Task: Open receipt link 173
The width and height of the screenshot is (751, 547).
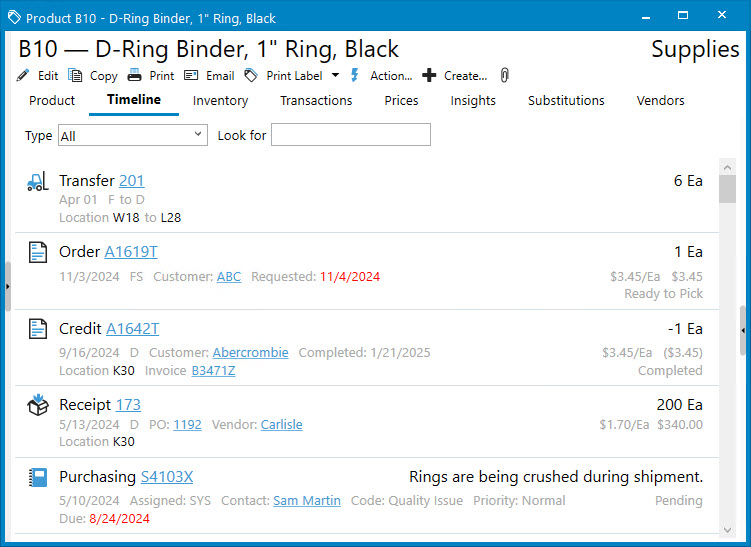Action: [x=128, y=405]
